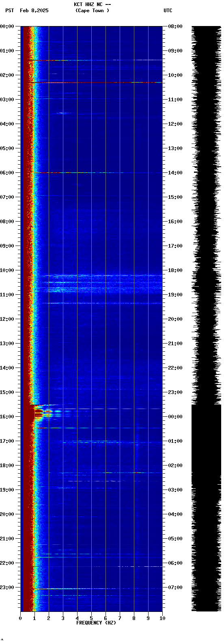Click the 10:00 UTC time label
Screen dimensions: 224x644
tap(175, 75)
